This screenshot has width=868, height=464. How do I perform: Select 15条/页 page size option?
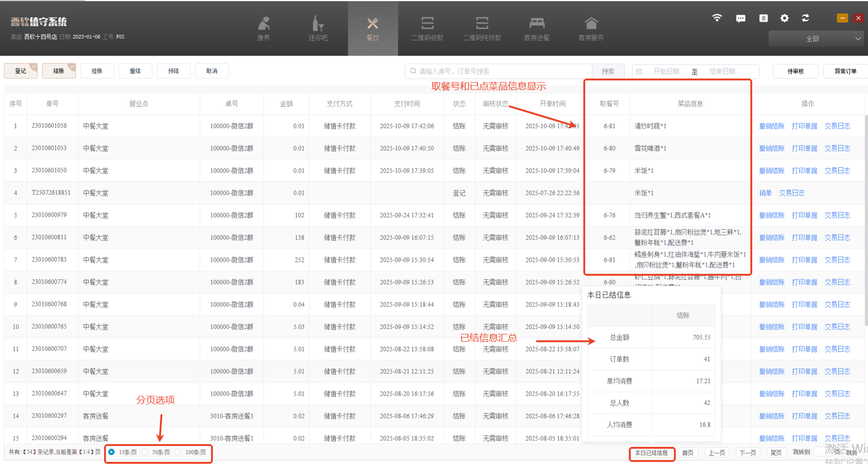click(112, 452)
